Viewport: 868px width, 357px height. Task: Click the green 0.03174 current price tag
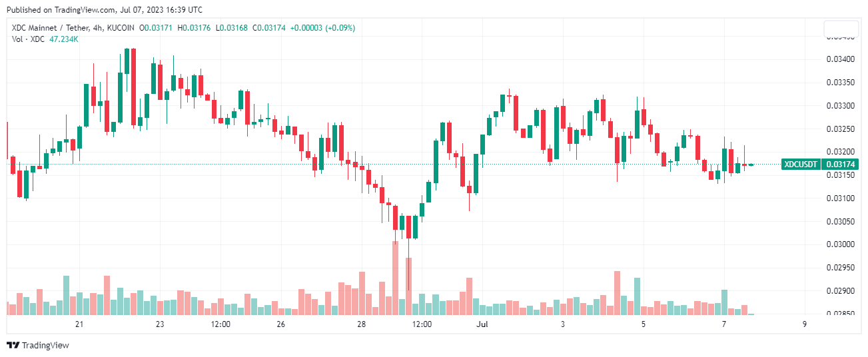point(841,164)
